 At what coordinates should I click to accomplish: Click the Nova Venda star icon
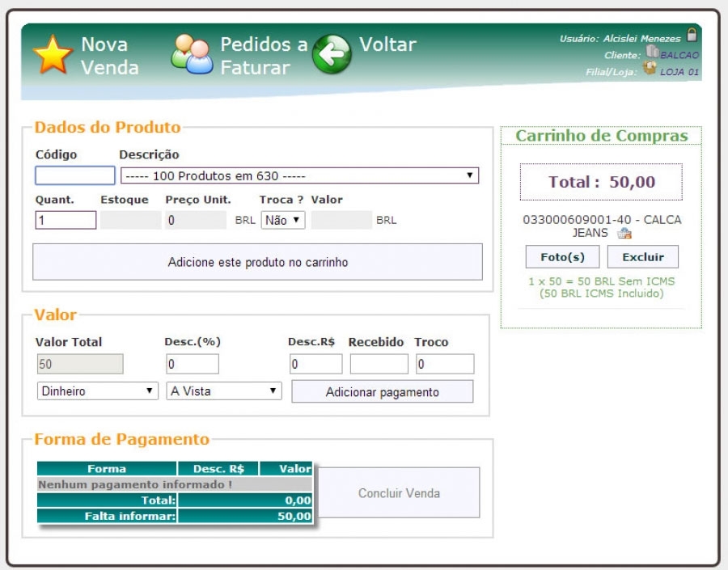click(x=53, y=55)
